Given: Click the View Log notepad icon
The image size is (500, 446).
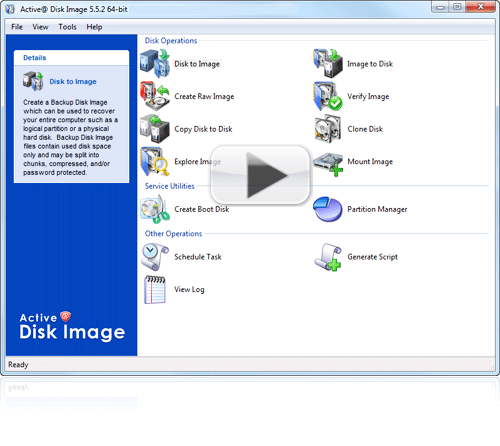Looking at the screenshot, I should pos(155,289).
